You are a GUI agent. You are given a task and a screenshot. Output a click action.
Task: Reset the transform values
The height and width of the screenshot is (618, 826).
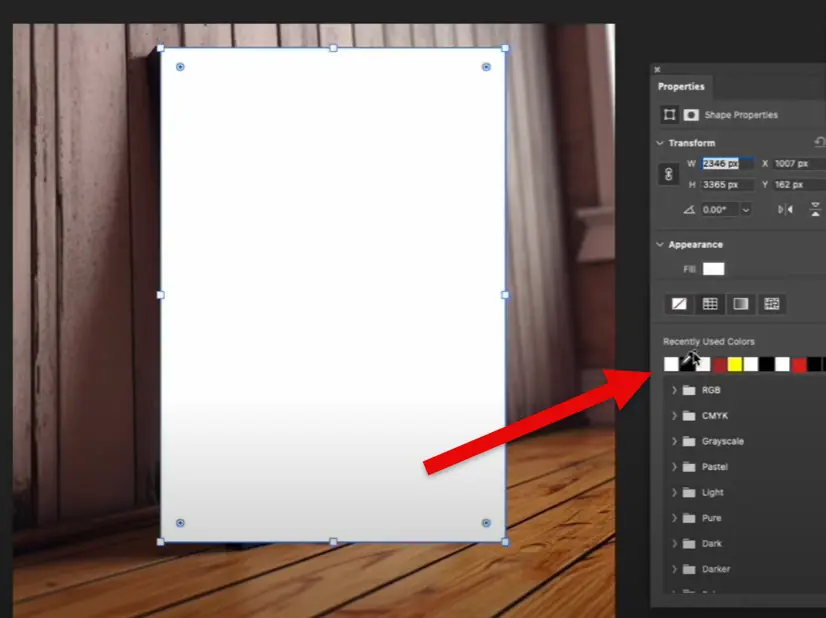coord(820,143)
